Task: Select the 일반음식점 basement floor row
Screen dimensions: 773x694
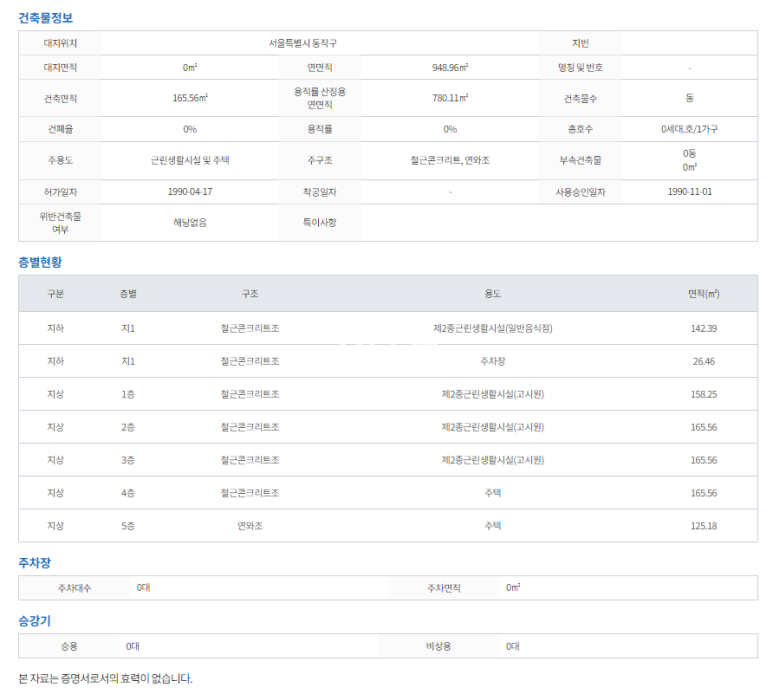Action: (492, 328)
